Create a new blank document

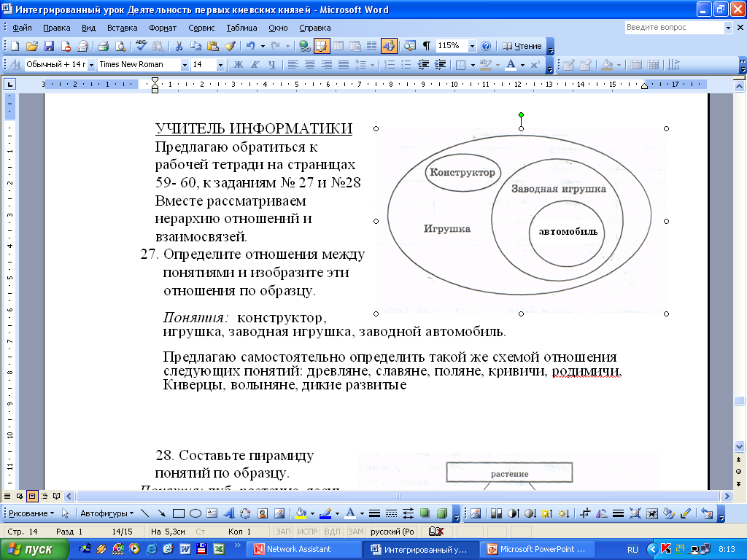[x=15, y=46]
